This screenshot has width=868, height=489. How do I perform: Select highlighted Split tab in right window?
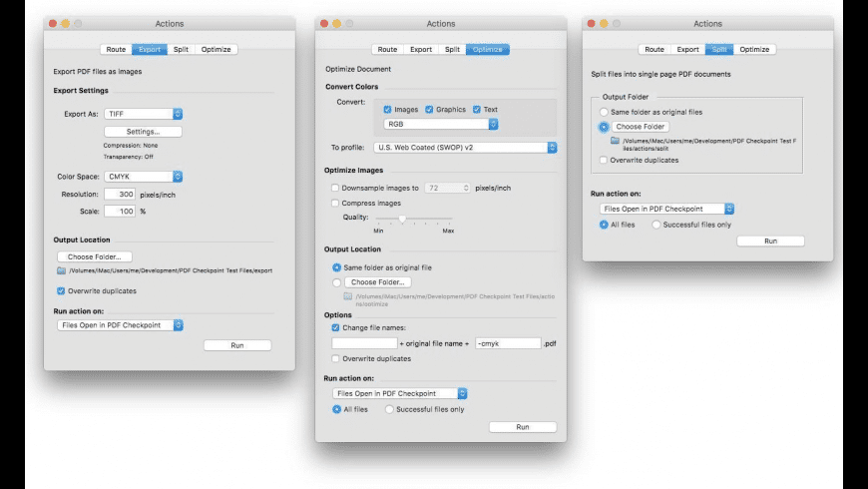click(x=719, y=49)
